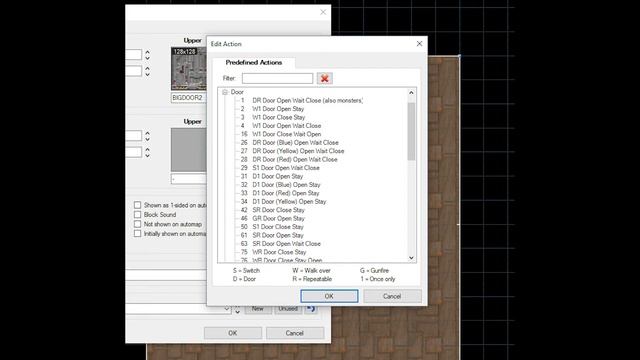The width and height of the screenshot is (640, 360).
Task: Select action 1 DR Door Open Wait Close
Action: click(x=301, y=100)
